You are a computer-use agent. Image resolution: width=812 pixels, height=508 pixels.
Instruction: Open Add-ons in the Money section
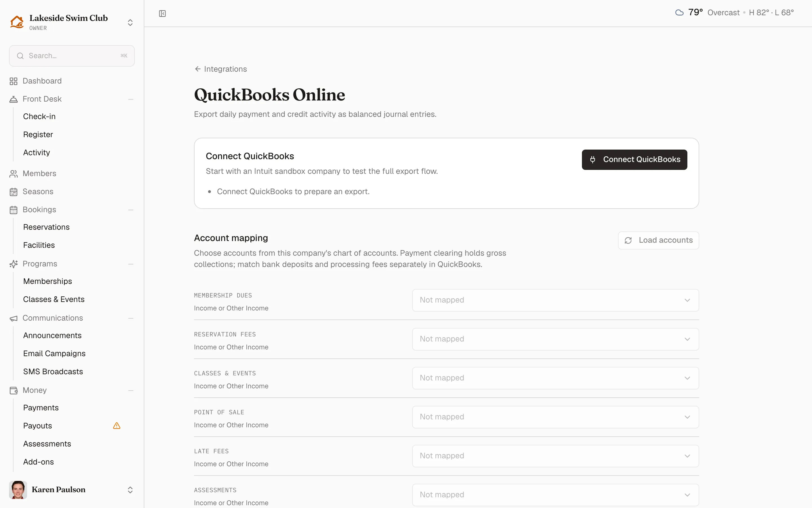pyautogui.click(x=39, y=462)
